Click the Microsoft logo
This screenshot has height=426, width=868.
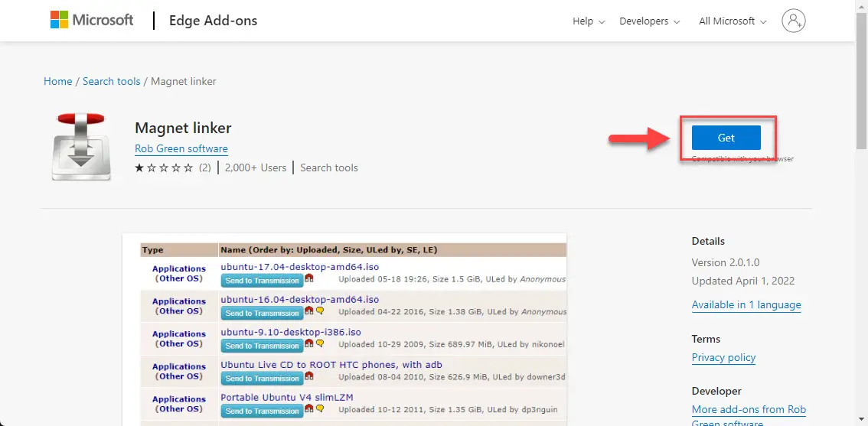click(92, 21)
